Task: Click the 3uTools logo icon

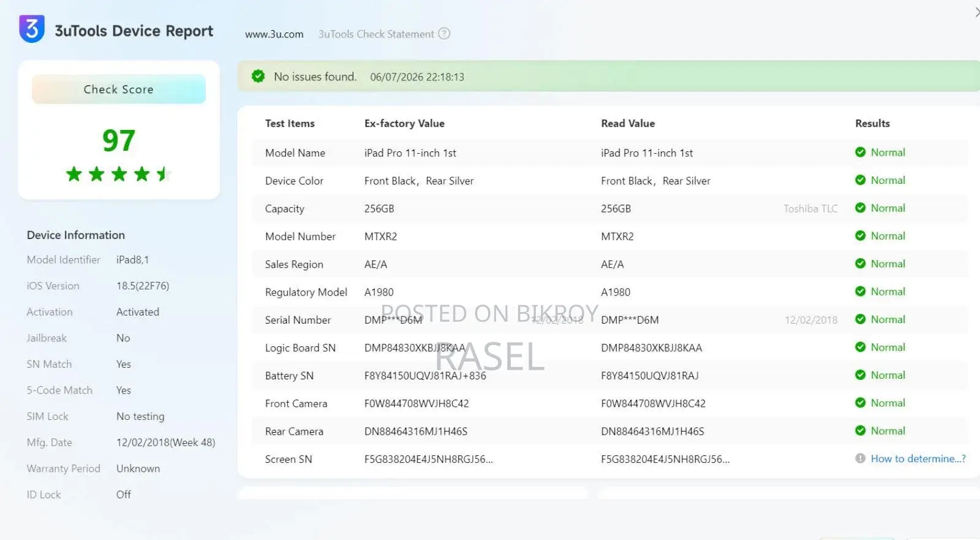Action: (32, 29)
